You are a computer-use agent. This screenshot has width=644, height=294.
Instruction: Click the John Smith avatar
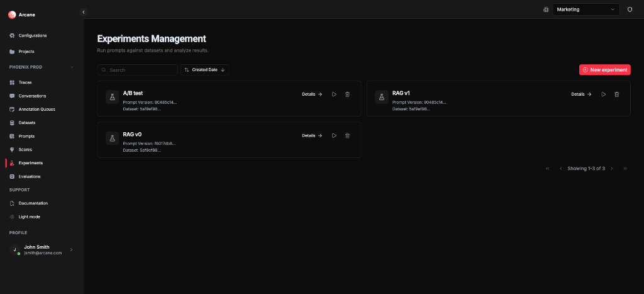[15, 249]
